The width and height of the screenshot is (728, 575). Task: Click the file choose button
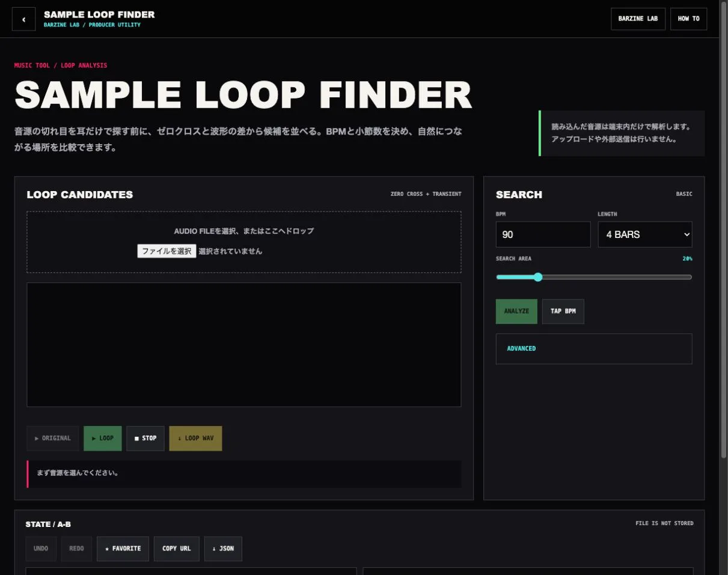(167, 251)
